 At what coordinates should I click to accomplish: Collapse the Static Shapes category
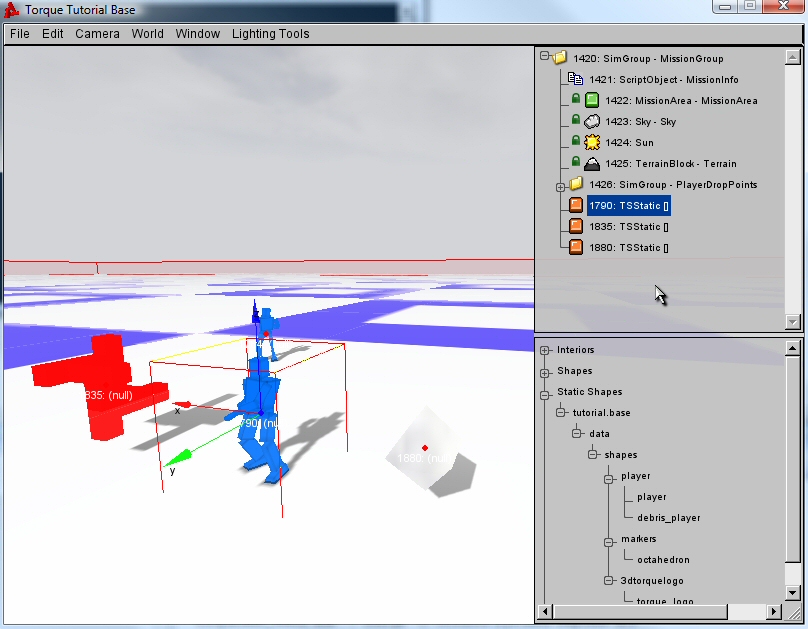(x=545, y=392)
